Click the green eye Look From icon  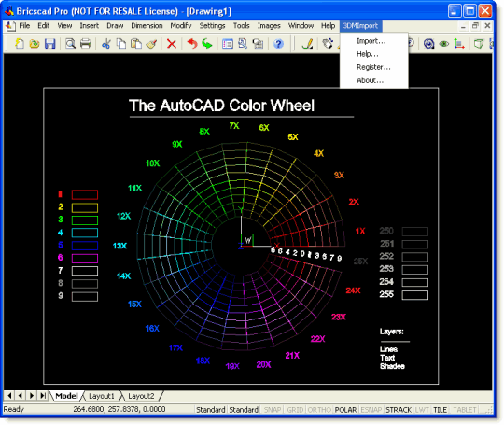click(444, 43)
